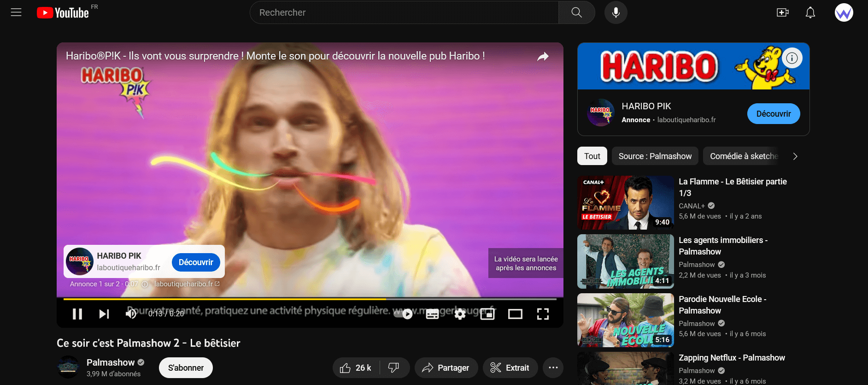Enter full screen mode
This screenshot has width=868, height=385.
point(543,314)
